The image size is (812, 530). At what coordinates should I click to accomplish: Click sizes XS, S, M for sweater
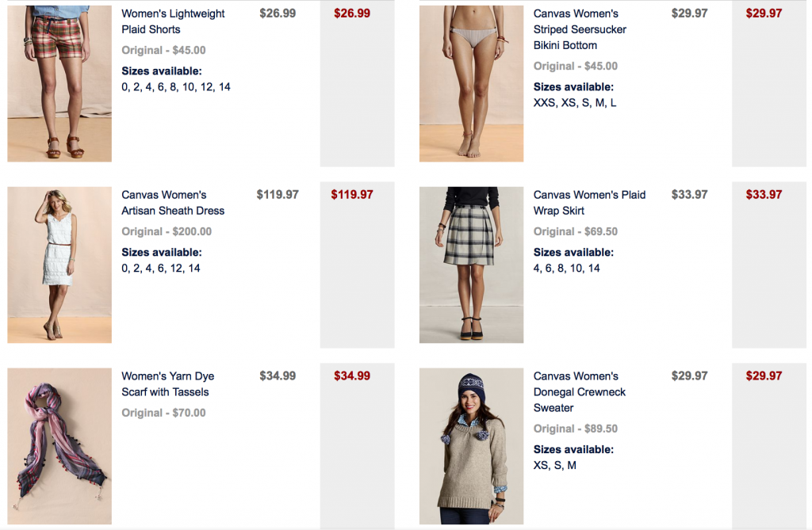tap(554, 465)
